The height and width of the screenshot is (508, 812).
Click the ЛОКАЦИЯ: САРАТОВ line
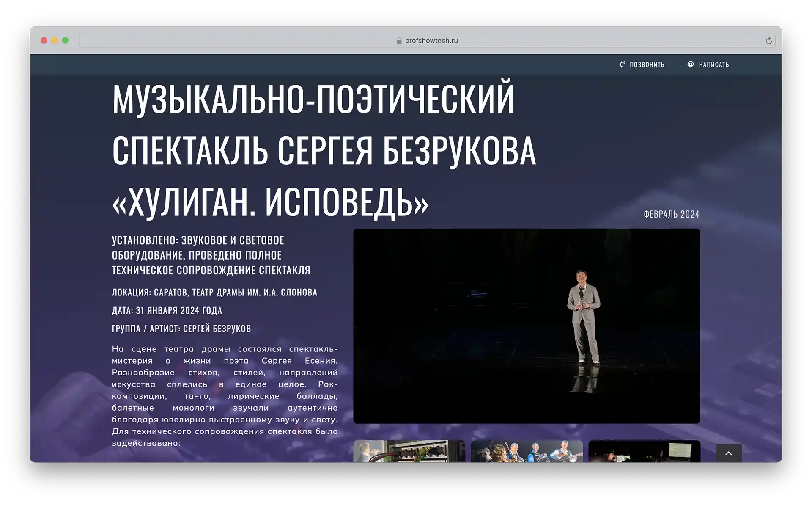pyautogui.click(x=214, y=293)
